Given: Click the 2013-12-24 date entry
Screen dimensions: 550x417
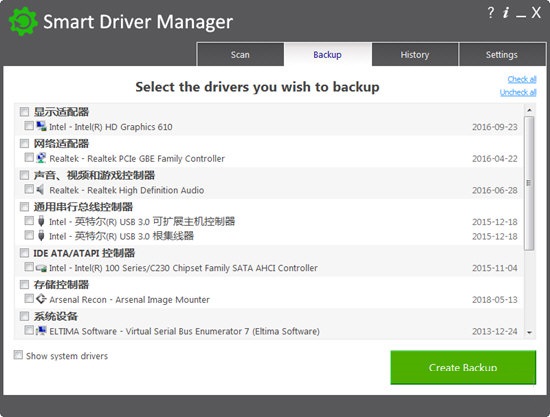Looking at the screenshot, I should point(495,331).
